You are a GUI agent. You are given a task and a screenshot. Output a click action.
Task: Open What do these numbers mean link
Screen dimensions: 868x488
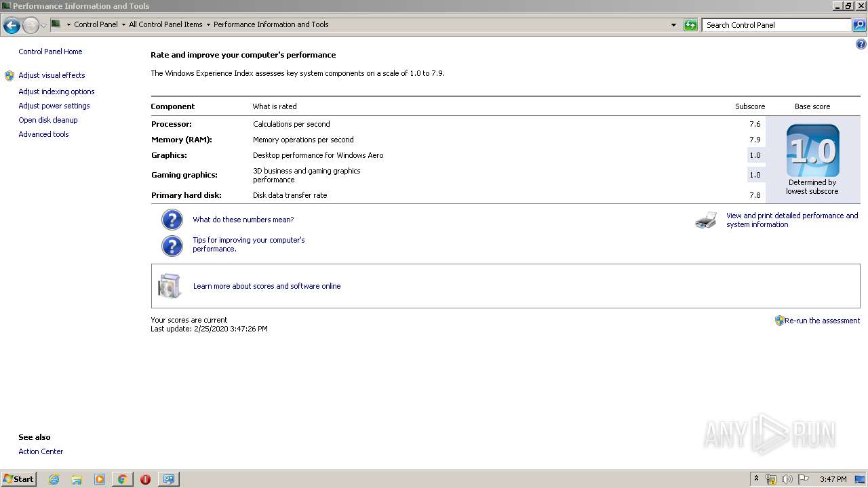click(x=243, y=220)
